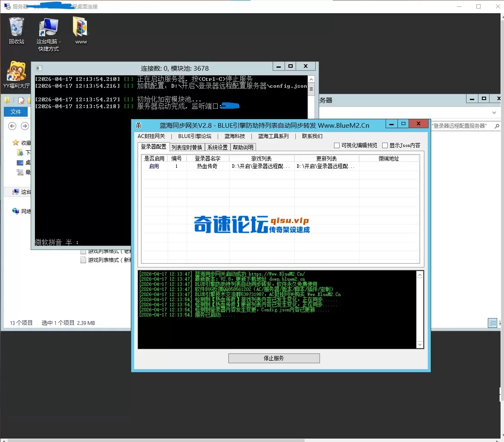
Task: Click the gateway app icon in title bar
Action: pyautogui.click(x=138, y=125)
